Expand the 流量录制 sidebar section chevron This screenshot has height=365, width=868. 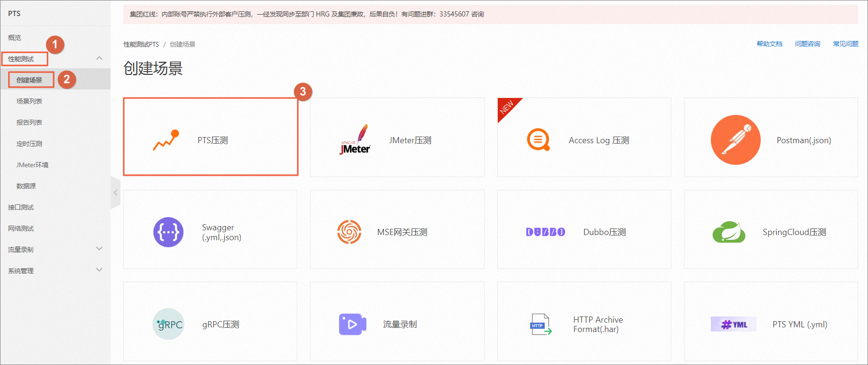[x=99, y=249]
